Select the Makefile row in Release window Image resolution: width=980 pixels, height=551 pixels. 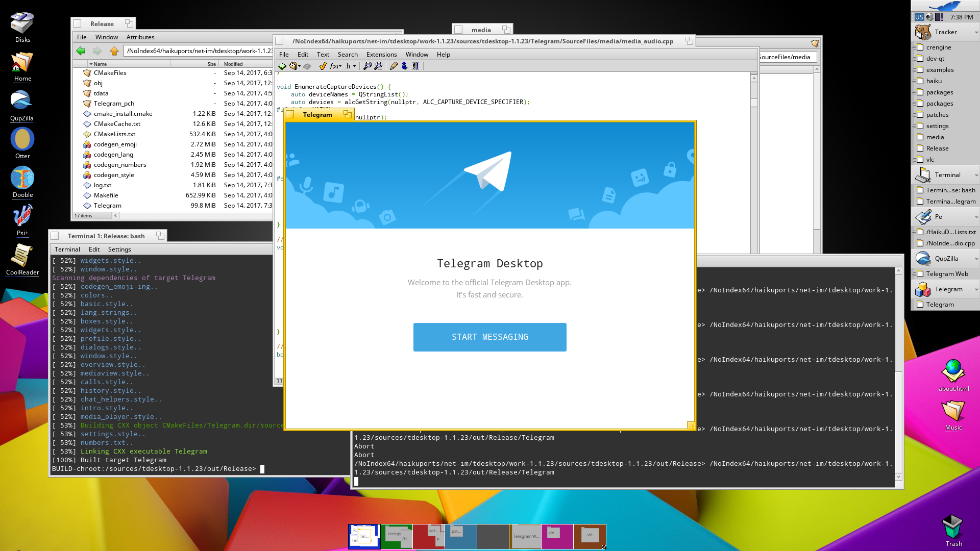[174, 195]
